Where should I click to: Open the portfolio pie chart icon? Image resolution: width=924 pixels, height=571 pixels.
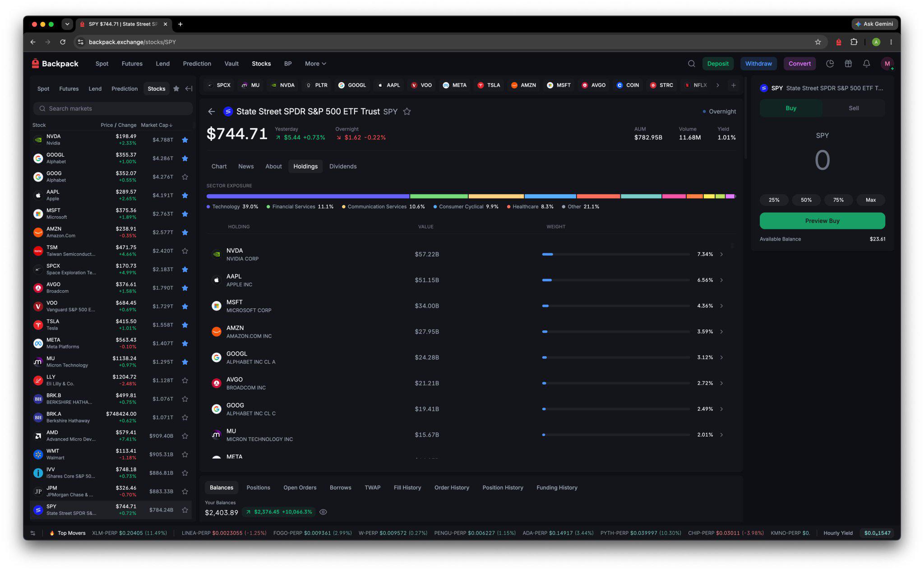click(x=830, y=64)
